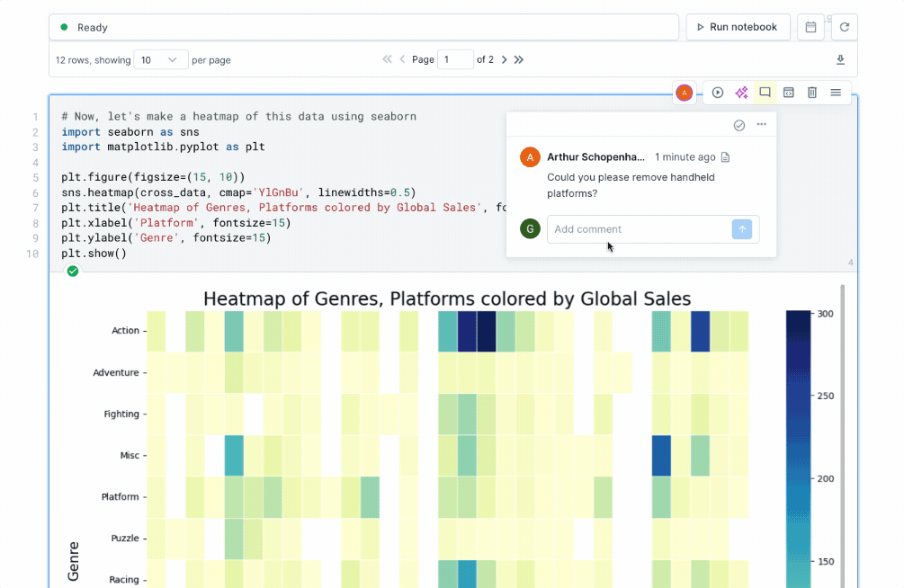Click the output vertical scrollbar

tap(842, 435)
